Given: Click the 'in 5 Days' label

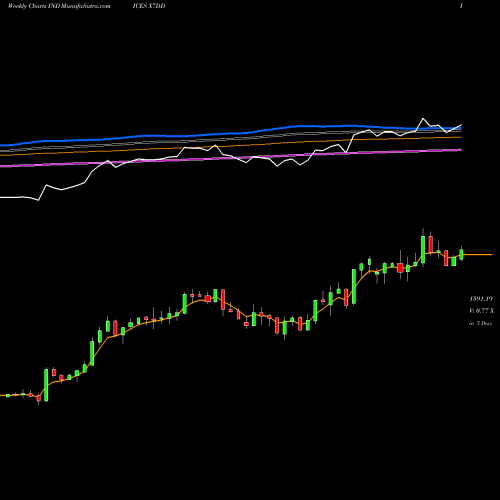Looking at the screenshot, I should (480, 323).
